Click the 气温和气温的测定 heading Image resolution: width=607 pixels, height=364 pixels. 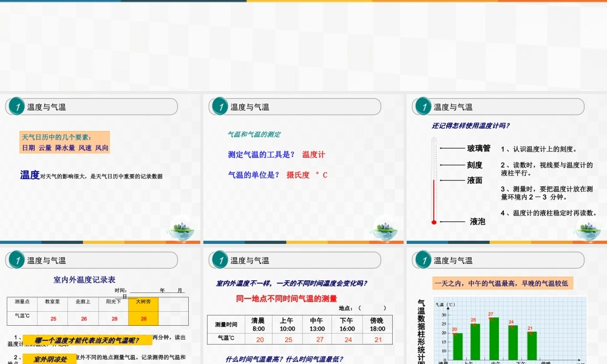pos(255,133)
